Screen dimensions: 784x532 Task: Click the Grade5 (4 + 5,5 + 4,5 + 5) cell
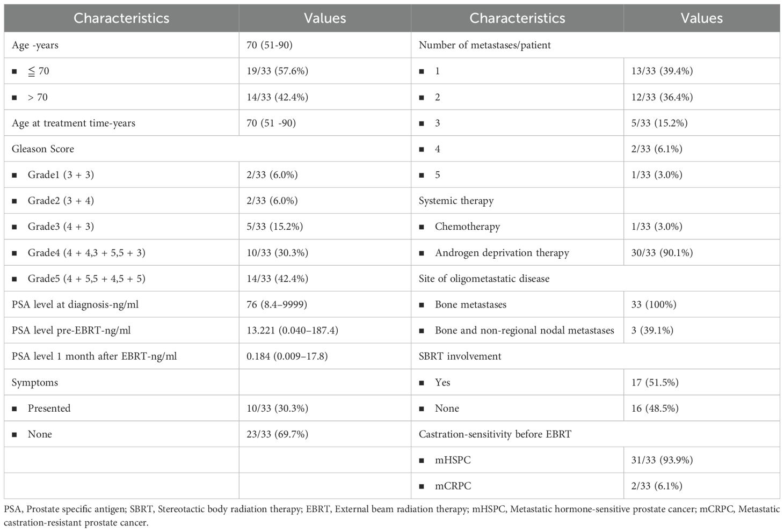click(x=86, y=279)
